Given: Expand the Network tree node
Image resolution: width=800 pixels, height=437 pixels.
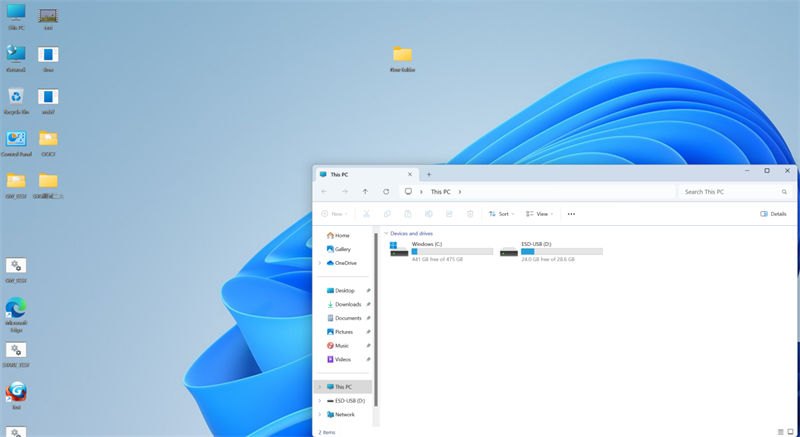Looking at the screenshot, I should [320, 415].
